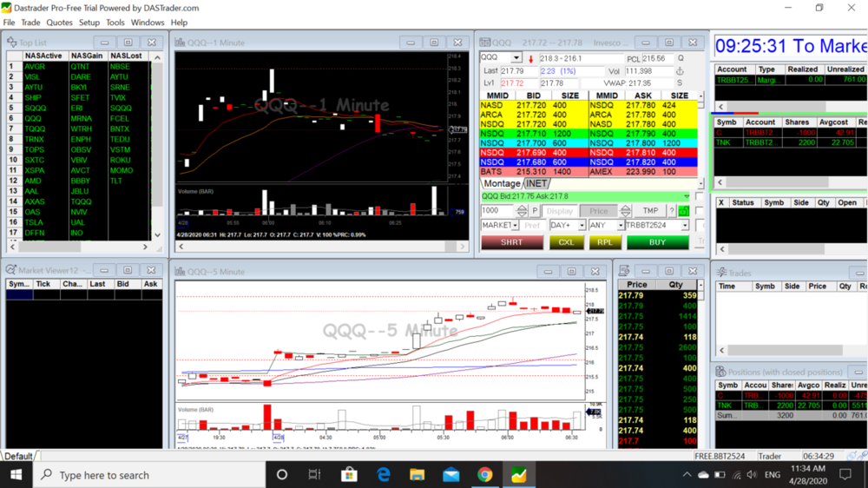This screenshot has height=488, width=868.
Task: Toggle checkbox in the TMP button row
Action: (x=700, y=211)
